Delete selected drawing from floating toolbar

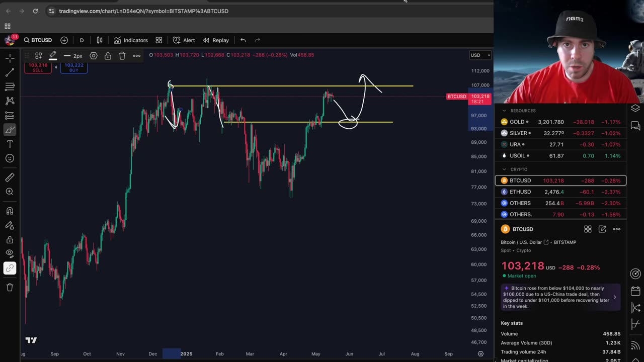point(122,56)
